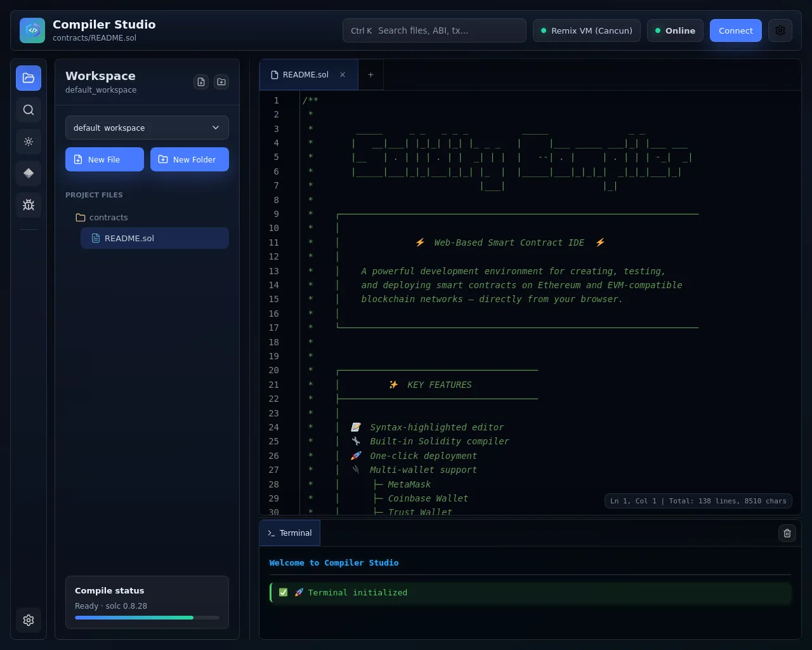Viewport: 812px width, 650px height.
Task: Click the 'Multi-wallet support' line
Action: coord(424,470)
